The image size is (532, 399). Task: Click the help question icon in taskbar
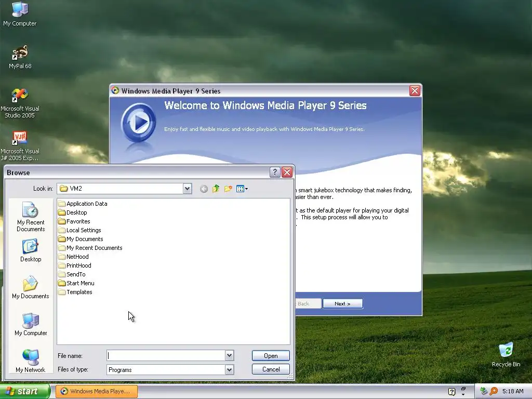point(451,392)
